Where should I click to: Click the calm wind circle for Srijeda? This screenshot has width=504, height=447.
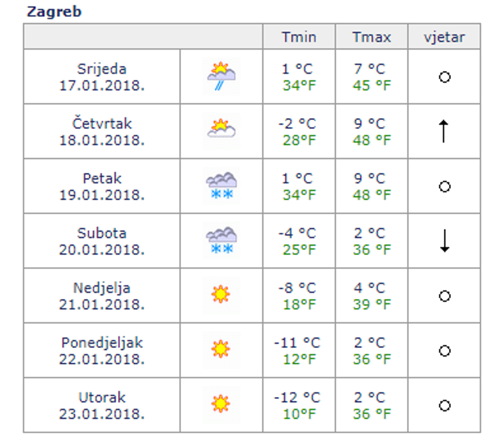(444, 77)
